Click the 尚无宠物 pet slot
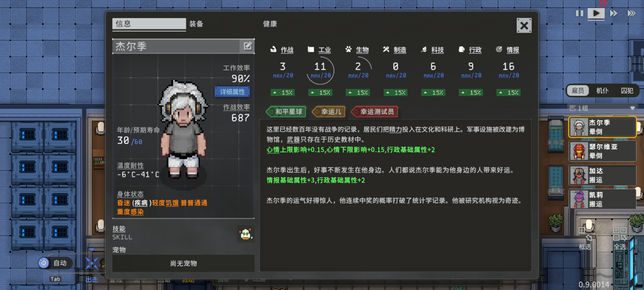 point(183,263)
